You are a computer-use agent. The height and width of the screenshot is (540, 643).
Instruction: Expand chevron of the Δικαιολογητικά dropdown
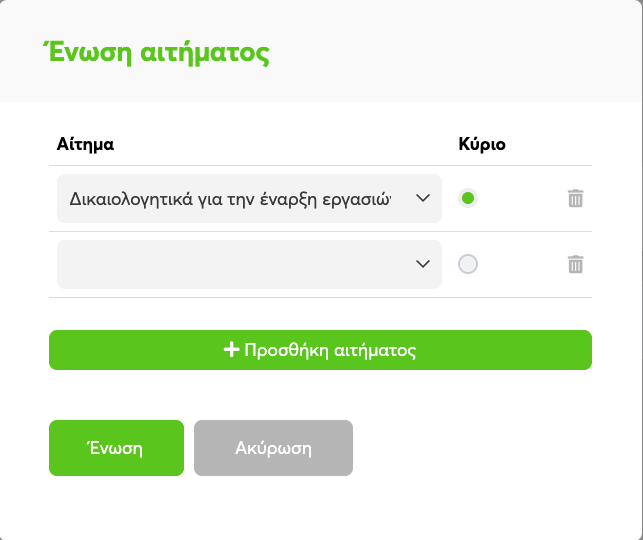[423, 198]
